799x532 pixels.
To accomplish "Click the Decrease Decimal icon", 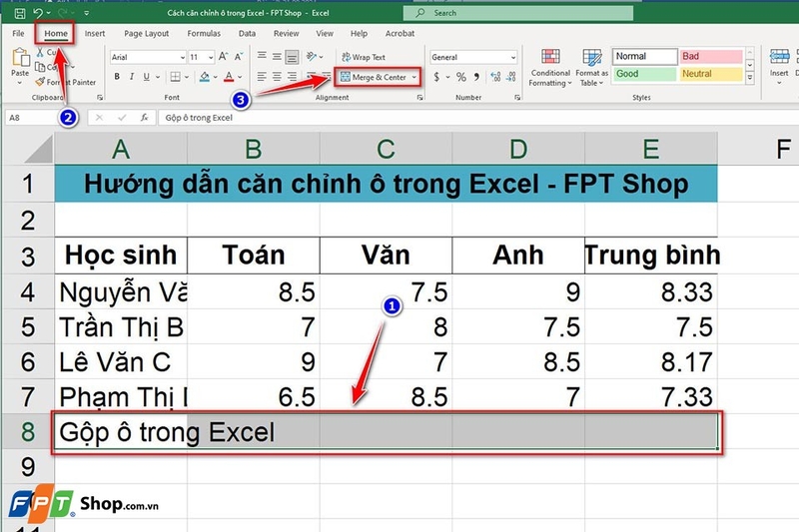I will coord(511,77).
